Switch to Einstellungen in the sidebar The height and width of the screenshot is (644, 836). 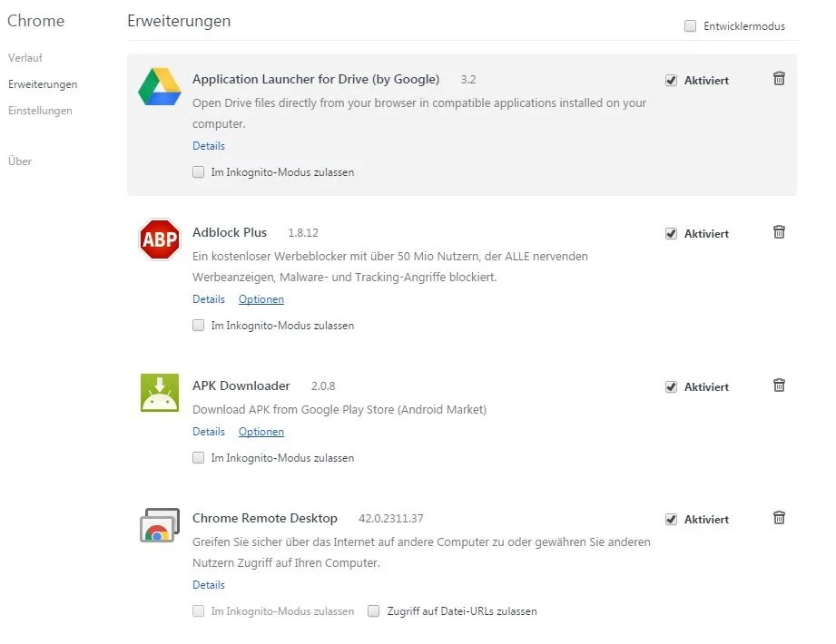tap(40, 111)
